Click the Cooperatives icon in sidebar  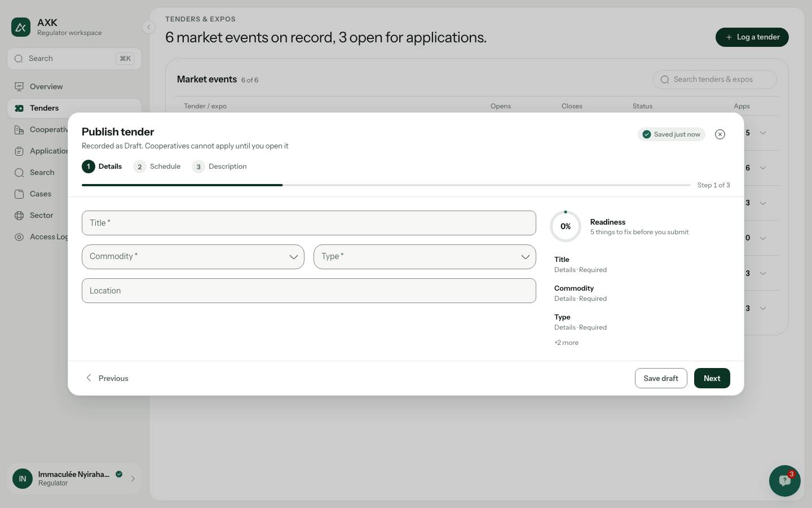point(19,129)
